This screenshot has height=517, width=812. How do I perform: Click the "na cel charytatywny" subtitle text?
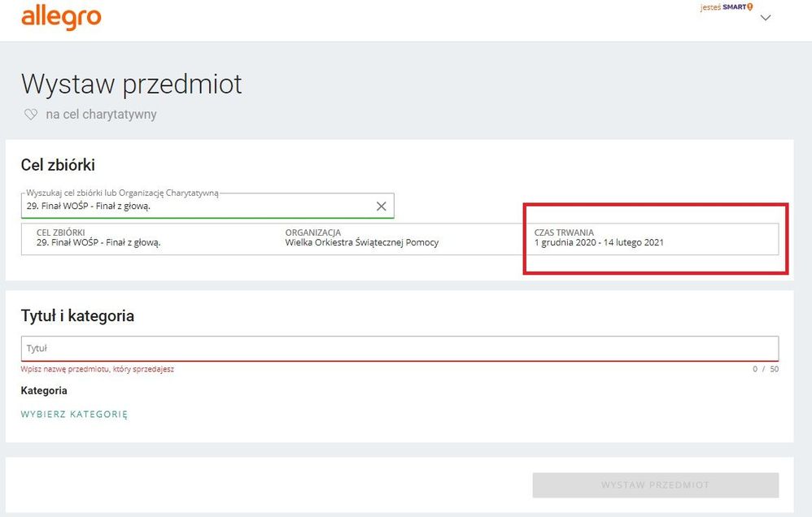coord(101,115)
